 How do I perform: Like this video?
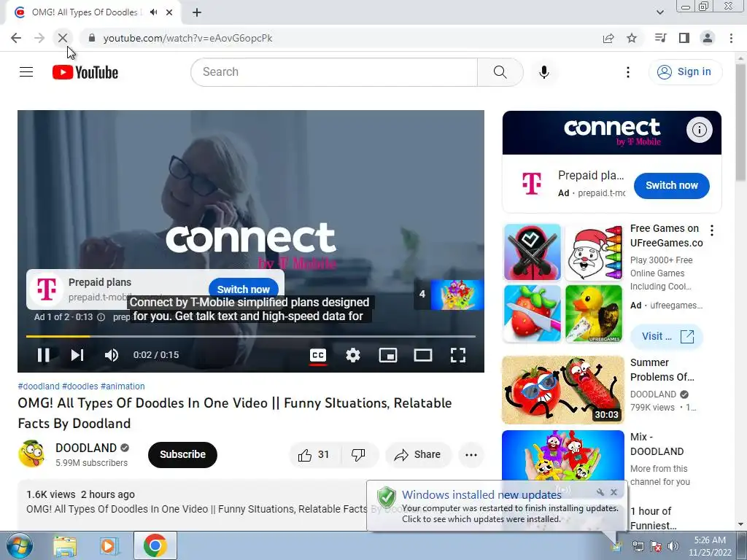[x=314, y=455]
